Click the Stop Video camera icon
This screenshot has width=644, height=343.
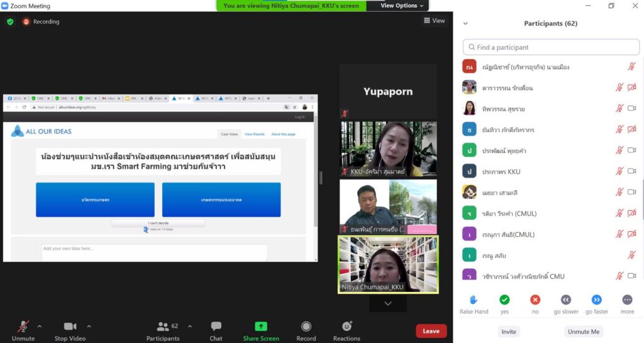tap(70, 326)
